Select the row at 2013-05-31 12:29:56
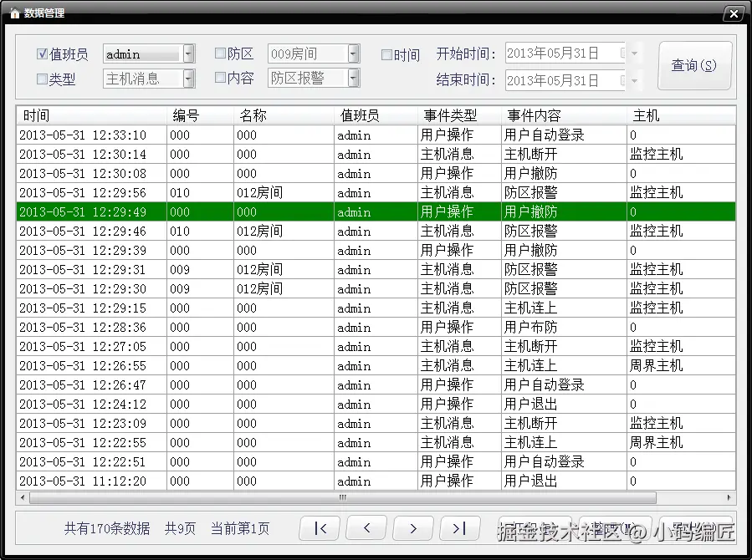The width and height of the screenshot is (752, 560). tap(376, 192)
